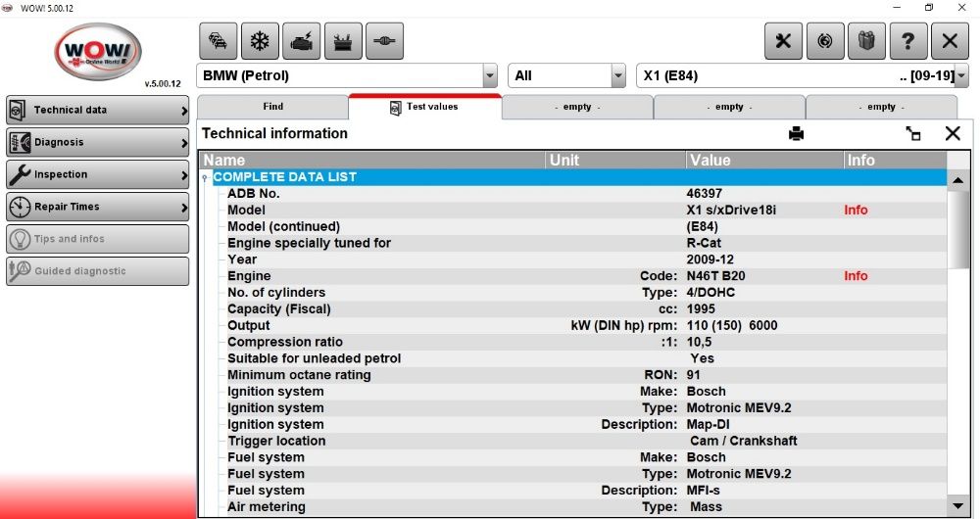Detach the Technical information panel icon
The image size is (980, 519).
click(x=913, y=133)
